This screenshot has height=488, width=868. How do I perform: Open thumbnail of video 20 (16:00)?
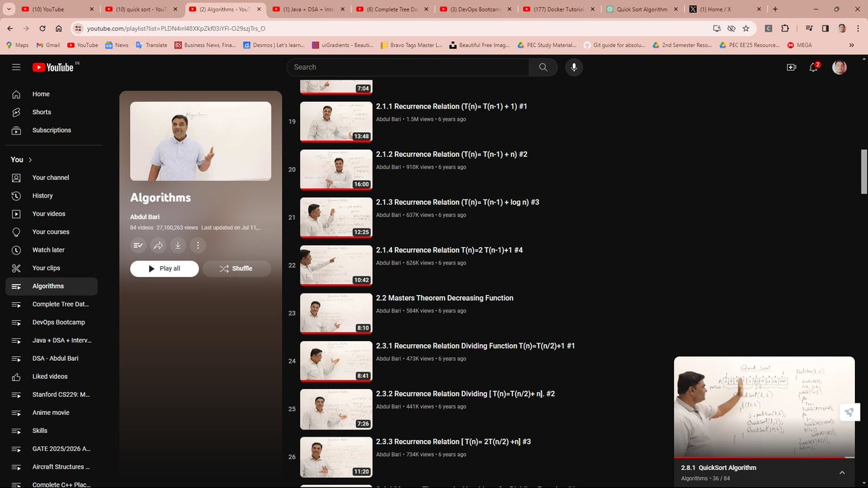(x=336, y=169)
